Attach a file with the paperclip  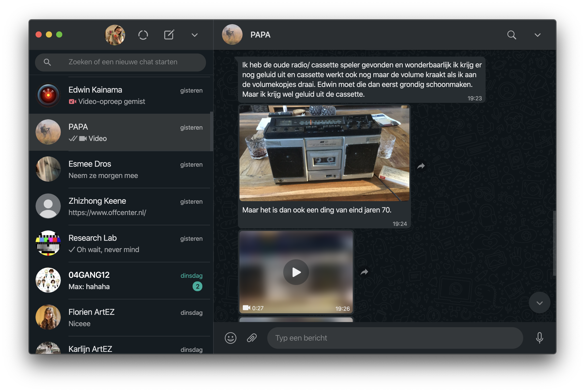(252, 338)
